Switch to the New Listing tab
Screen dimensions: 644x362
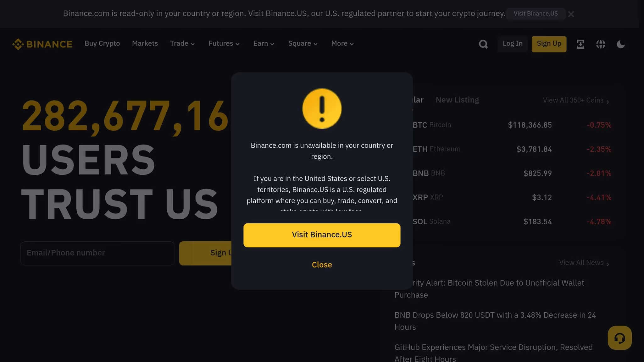(457, 100)
